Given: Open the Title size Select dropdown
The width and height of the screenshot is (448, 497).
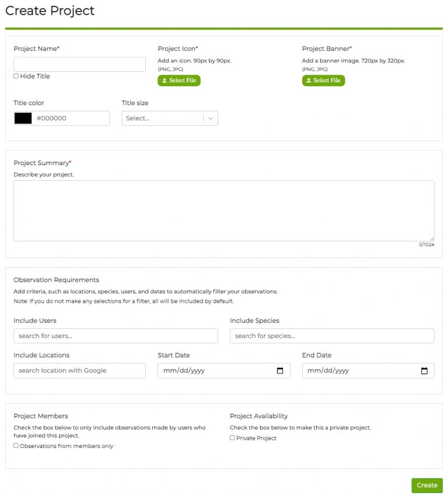Looking at the screenshot, I should pyautogui.click(x=170, y=118).
